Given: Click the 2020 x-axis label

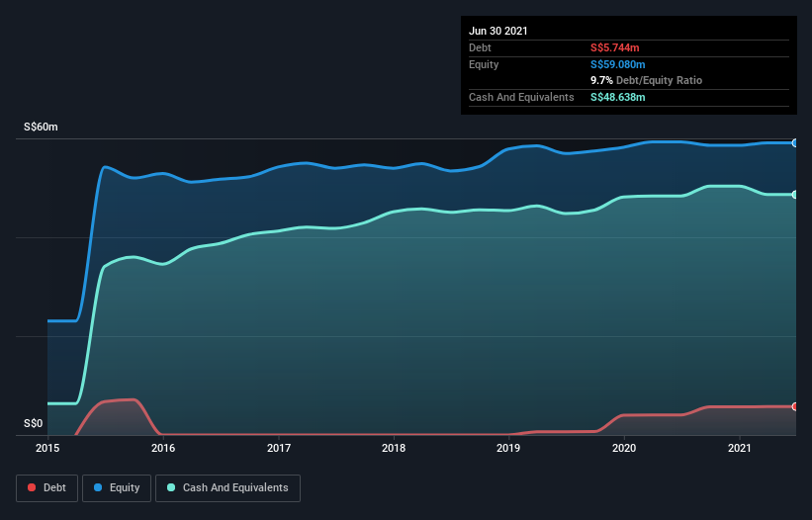Looking at the screenshot, I should [x=624, y=448].
